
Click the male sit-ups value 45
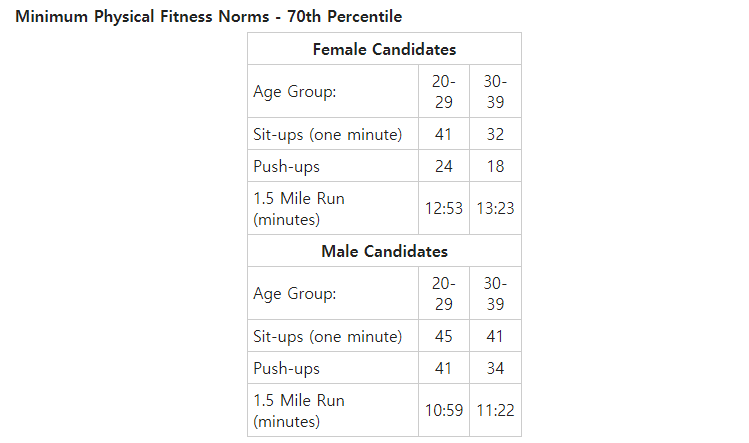pyautogui.click(x=444, y=336)
